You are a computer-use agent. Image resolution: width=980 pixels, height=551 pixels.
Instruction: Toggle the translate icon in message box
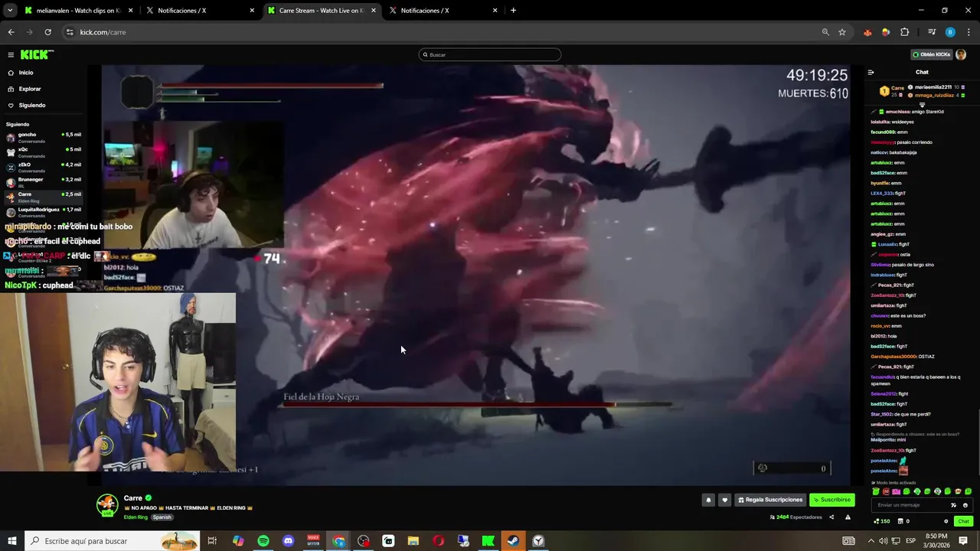(953, 505)
